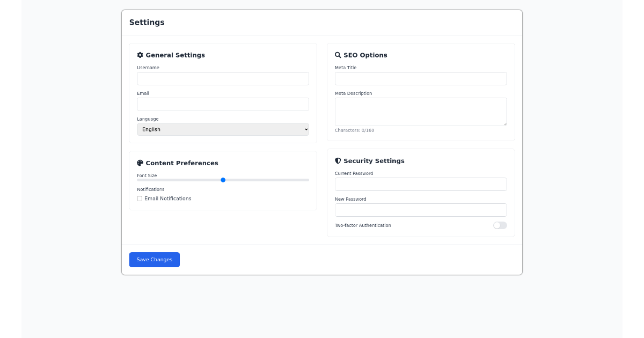Click the Settings heading
The width and height of the screenshot is (644, 338).
pos(147,22)
